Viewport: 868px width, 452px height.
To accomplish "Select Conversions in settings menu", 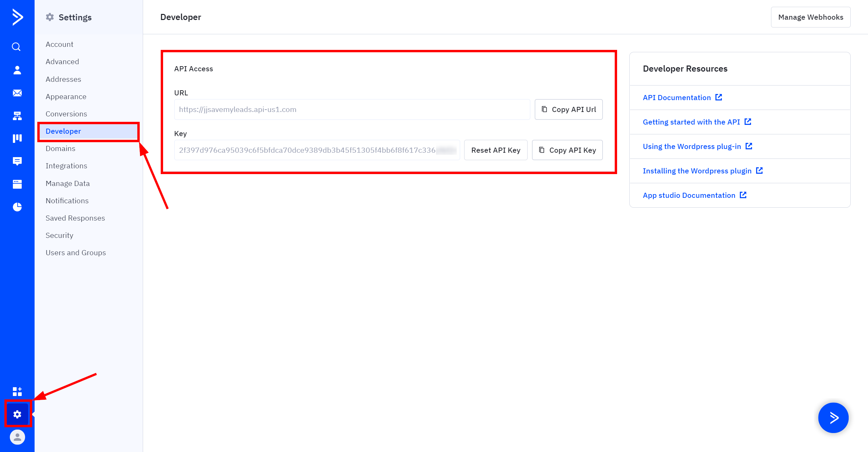I will [x=66, y=114].
